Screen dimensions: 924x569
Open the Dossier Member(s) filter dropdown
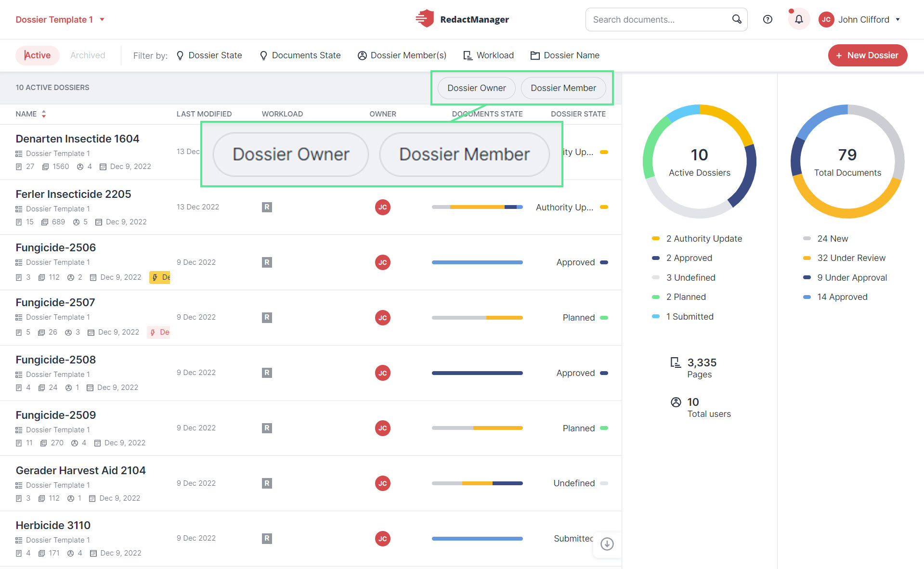pos(402,55)
